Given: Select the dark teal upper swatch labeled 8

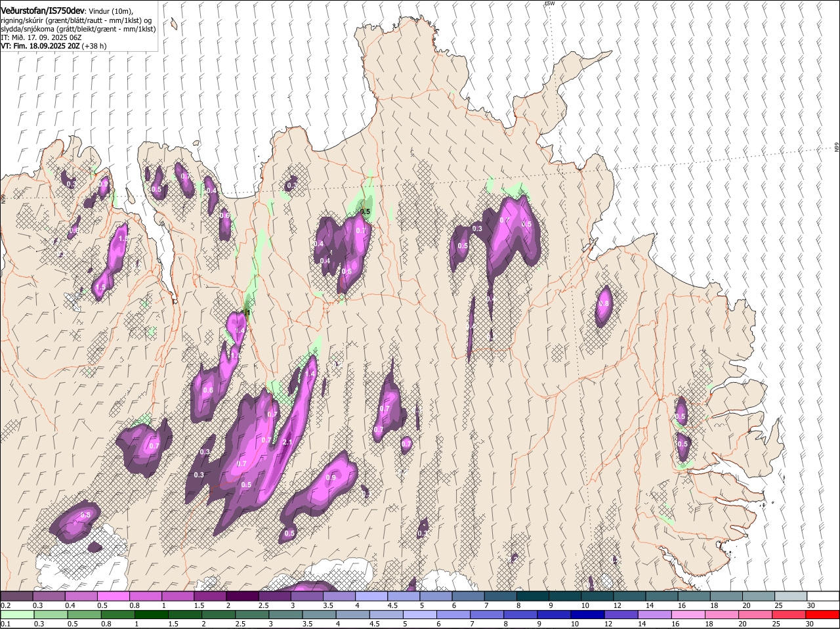Looking at the screenshot, I should (533, 596).
